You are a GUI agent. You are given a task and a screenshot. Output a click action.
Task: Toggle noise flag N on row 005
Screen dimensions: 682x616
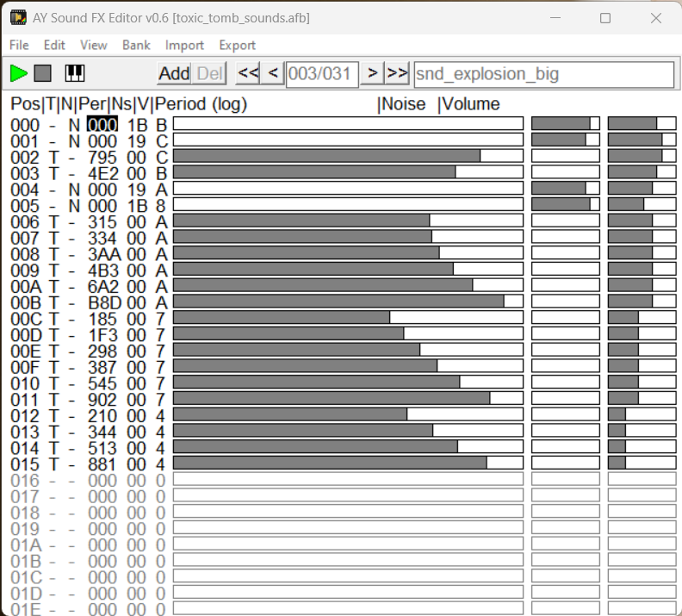click(x=74, y=206)
